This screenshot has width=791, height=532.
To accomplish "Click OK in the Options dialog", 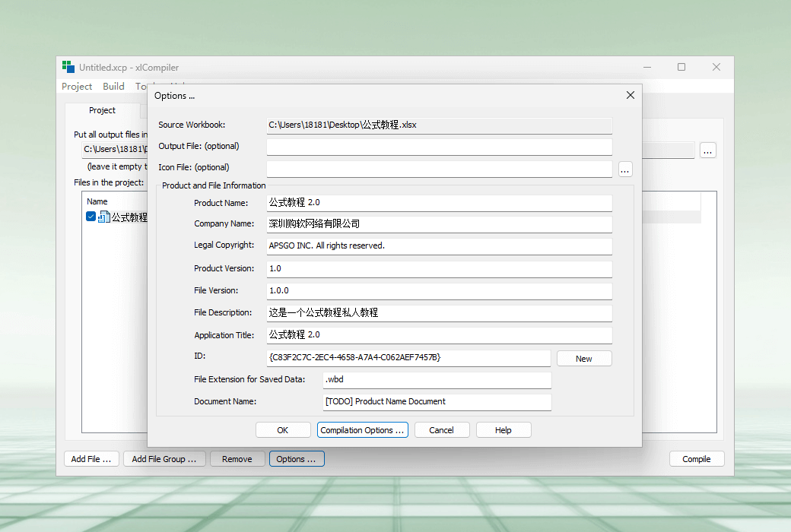I will (x=282, y=430).
